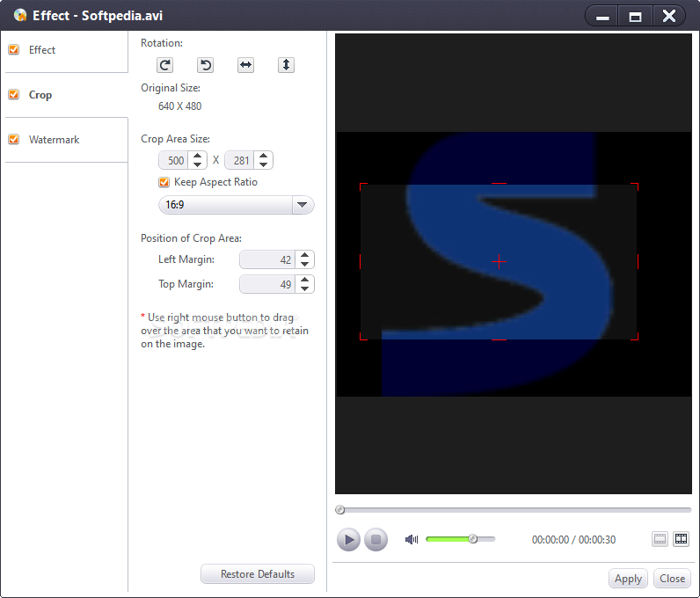Toggle the Effect checkbox

(x=14, y=49)
